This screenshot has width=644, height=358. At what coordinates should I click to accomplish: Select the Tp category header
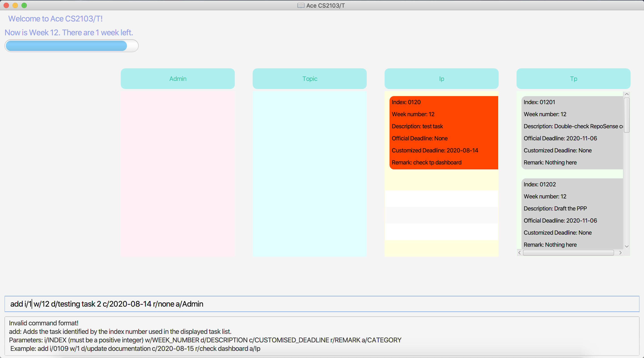point(573,79)
